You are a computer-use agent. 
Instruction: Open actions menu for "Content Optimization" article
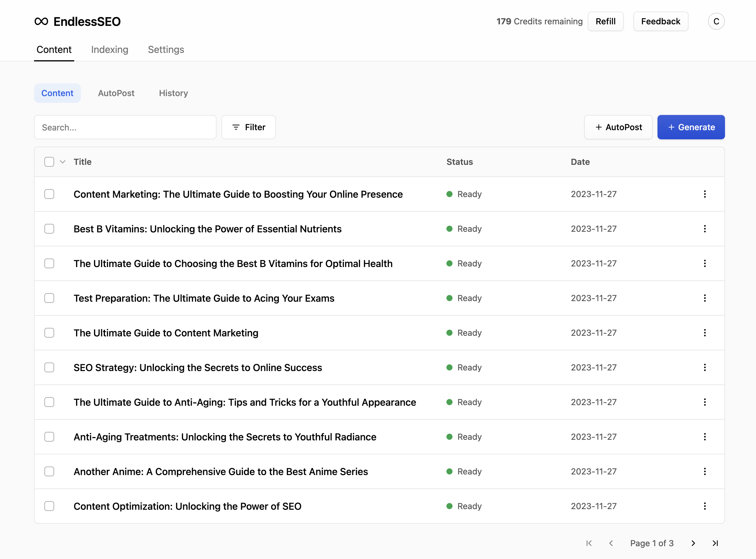[705, 506]
